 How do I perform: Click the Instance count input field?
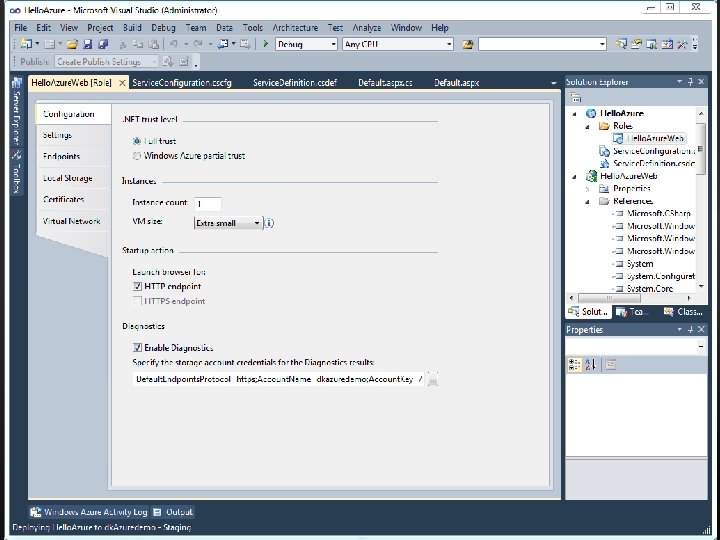[208, 204]
